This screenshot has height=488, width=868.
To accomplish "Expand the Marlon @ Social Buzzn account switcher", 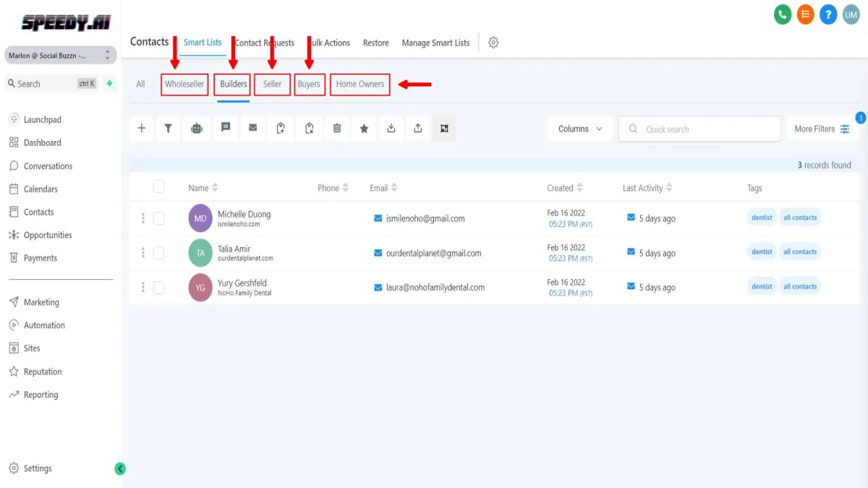I will click(61, 55).
